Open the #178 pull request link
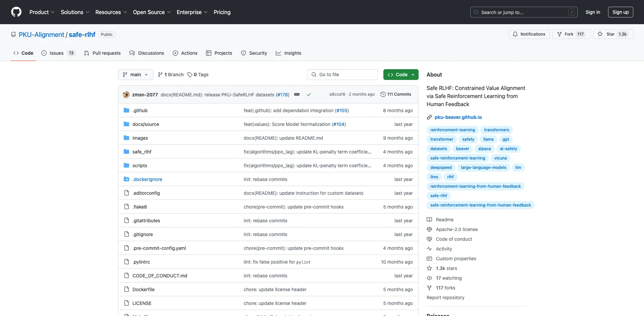 point(282,95)
